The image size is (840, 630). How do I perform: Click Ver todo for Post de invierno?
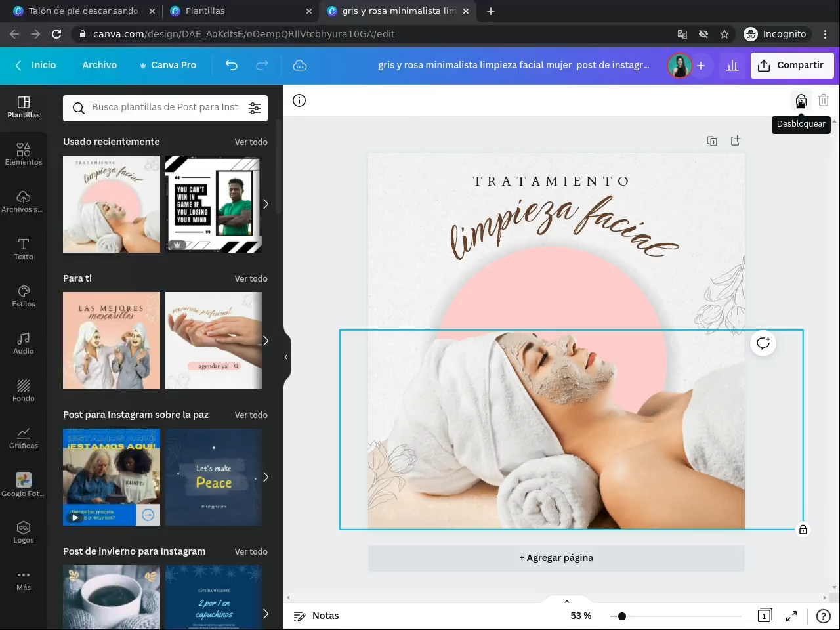[x=251, y=551]
